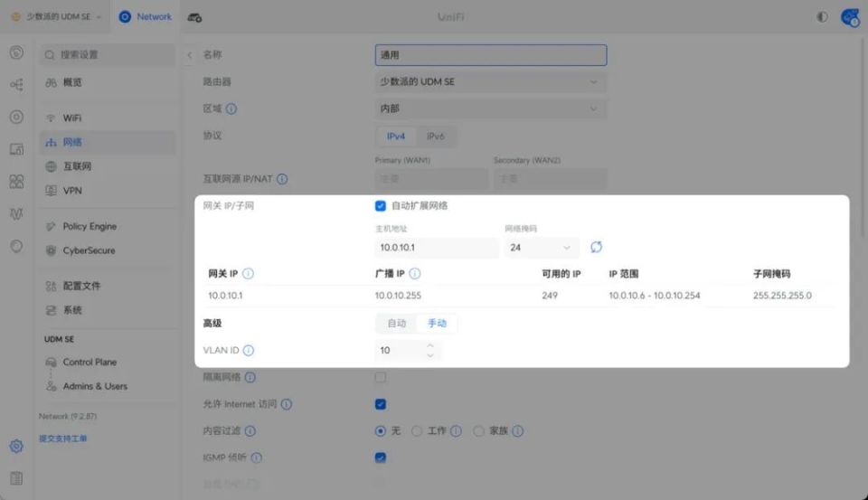Open the user account avatar

[850, 18]
